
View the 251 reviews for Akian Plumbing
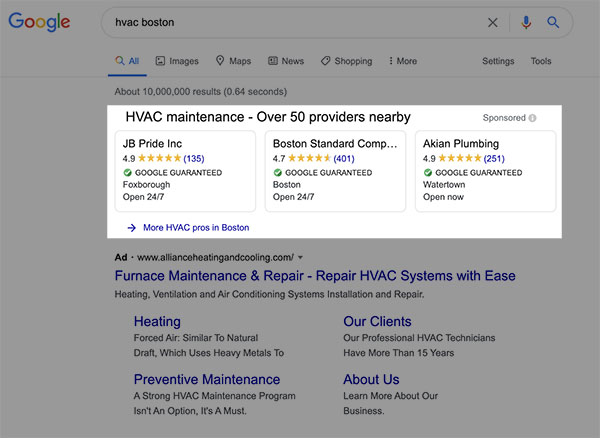(x=494, y=158)
